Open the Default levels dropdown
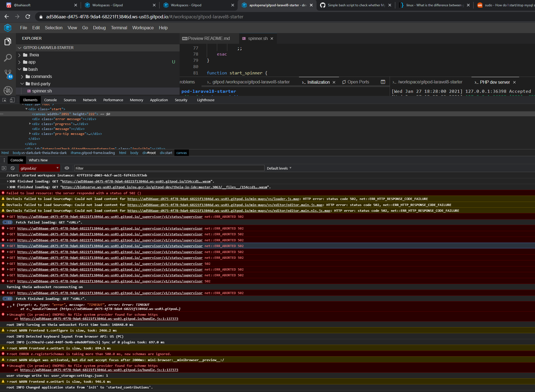The image size is (535, 392). coord(279,168)
